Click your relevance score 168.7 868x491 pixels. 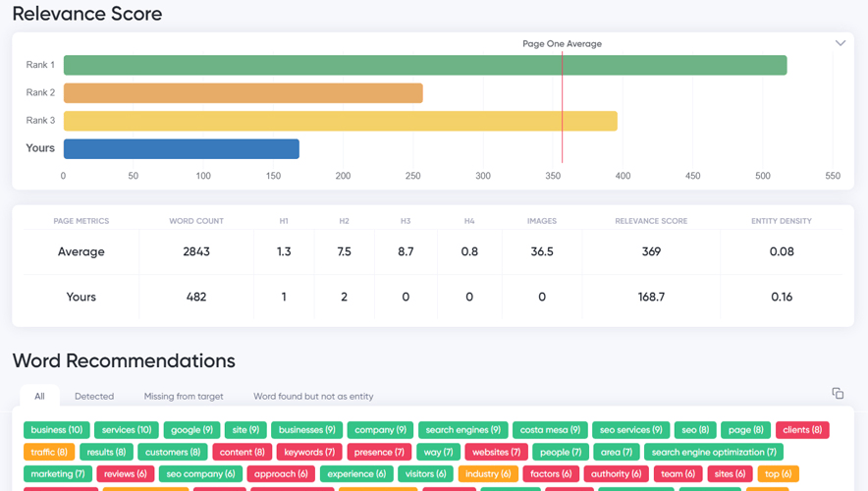[x=651, y=298]
